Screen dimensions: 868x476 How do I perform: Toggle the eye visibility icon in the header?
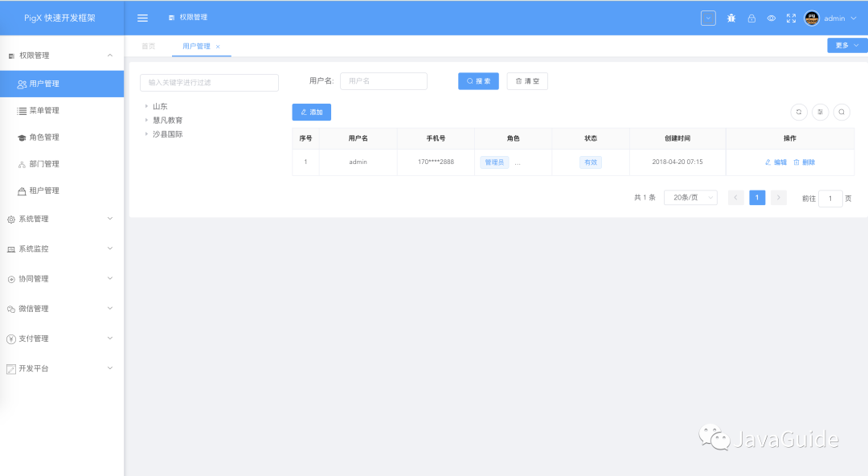(x=771, y=18)
